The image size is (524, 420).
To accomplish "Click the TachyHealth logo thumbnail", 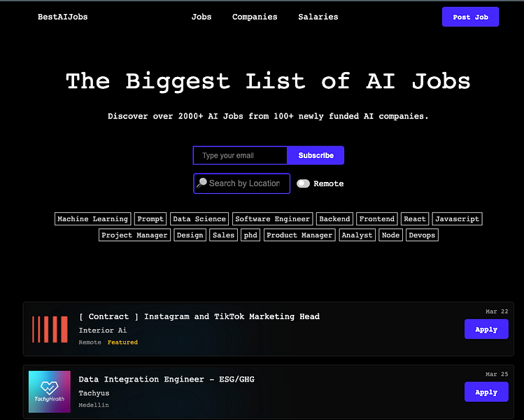I will click(x=50, y=391).
